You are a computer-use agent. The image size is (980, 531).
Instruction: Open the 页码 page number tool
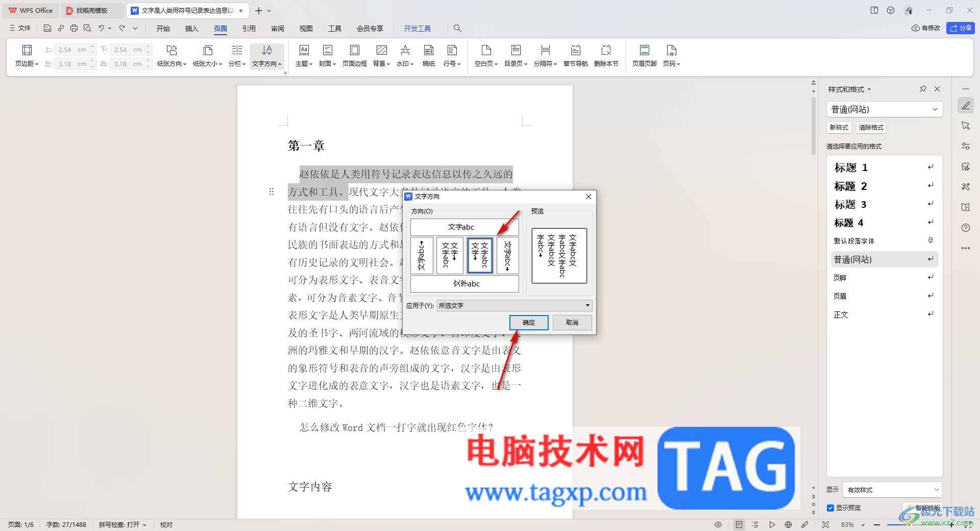tap(671, 56)
